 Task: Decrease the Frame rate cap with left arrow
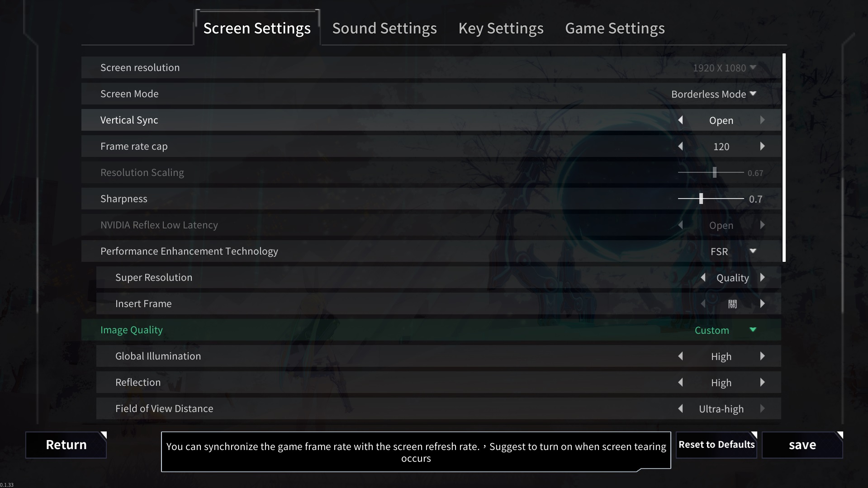coord(680,147)
